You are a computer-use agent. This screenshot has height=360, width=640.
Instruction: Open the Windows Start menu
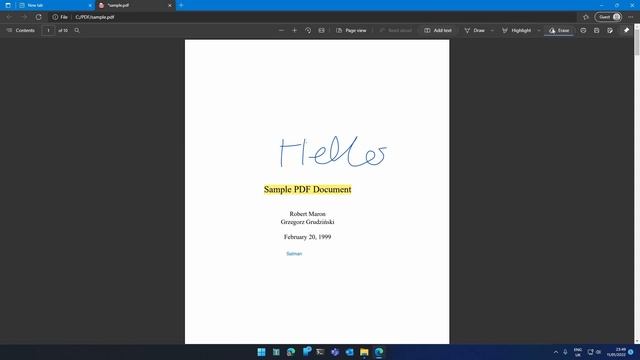coord(261,352)
